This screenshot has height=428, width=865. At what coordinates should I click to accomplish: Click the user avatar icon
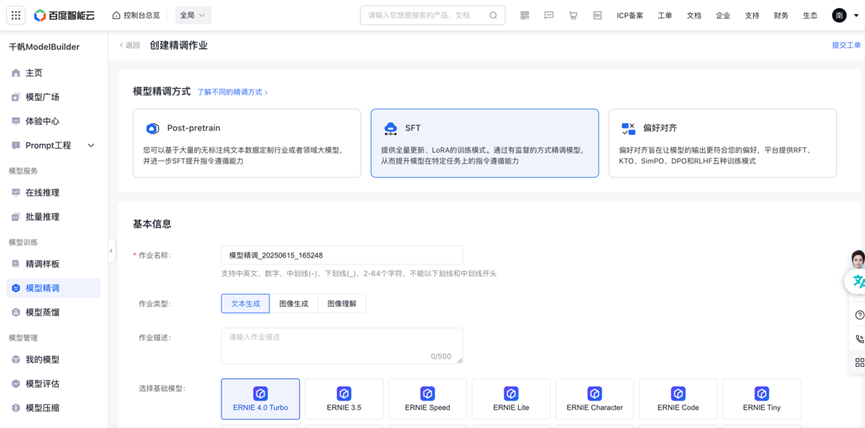click(839, 15)
